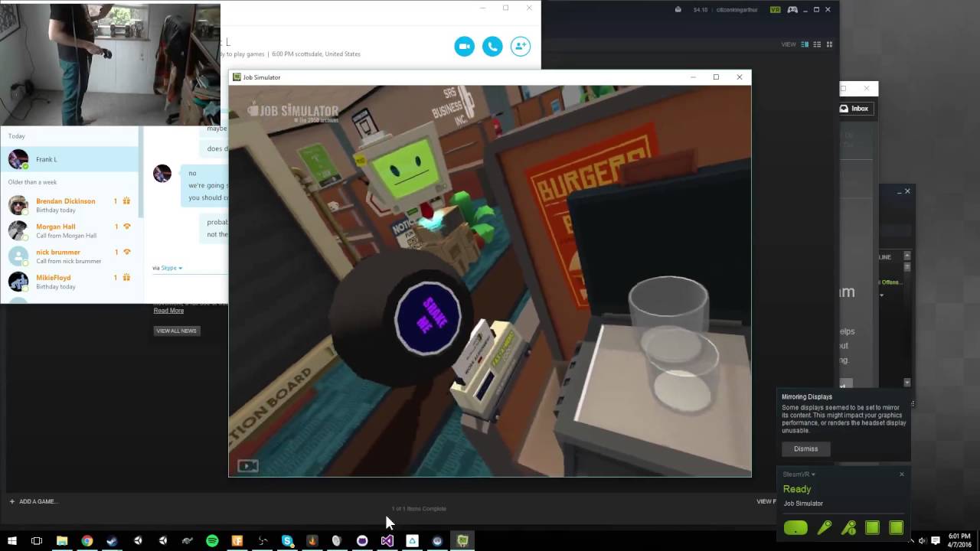The height and width of the screenshot is (551, 980).
Task: Click the webcam video preview thumbnail
Action: click(x=110, y=64)
